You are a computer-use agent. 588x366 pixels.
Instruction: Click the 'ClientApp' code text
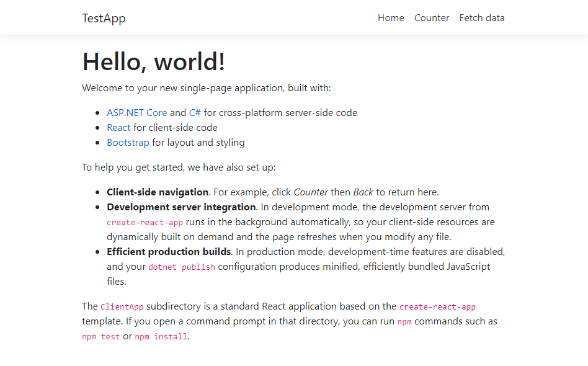click(122, 306)
